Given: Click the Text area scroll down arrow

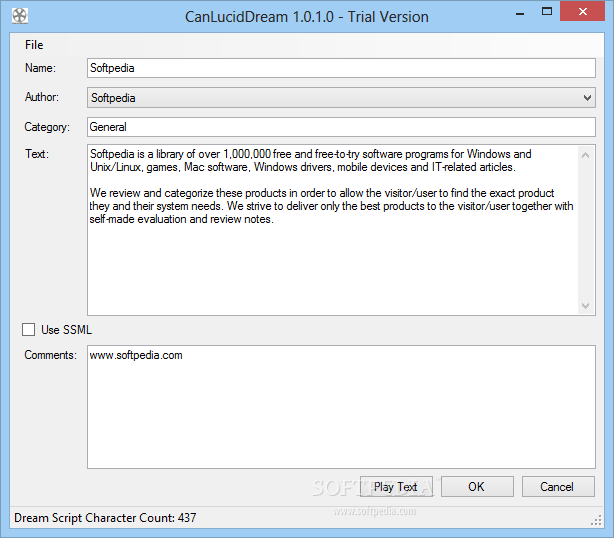Looking at the screenshot, I should tap(586, 305).
